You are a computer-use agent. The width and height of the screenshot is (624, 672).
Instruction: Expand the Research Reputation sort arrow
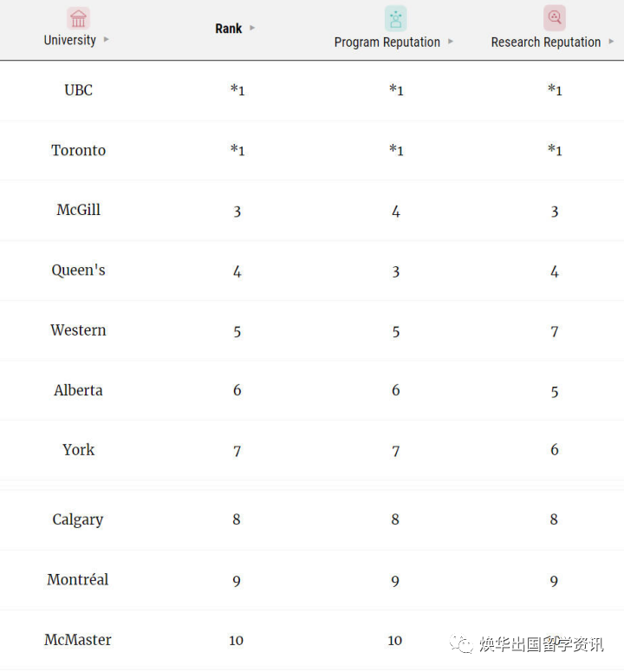tap(612, 42)
